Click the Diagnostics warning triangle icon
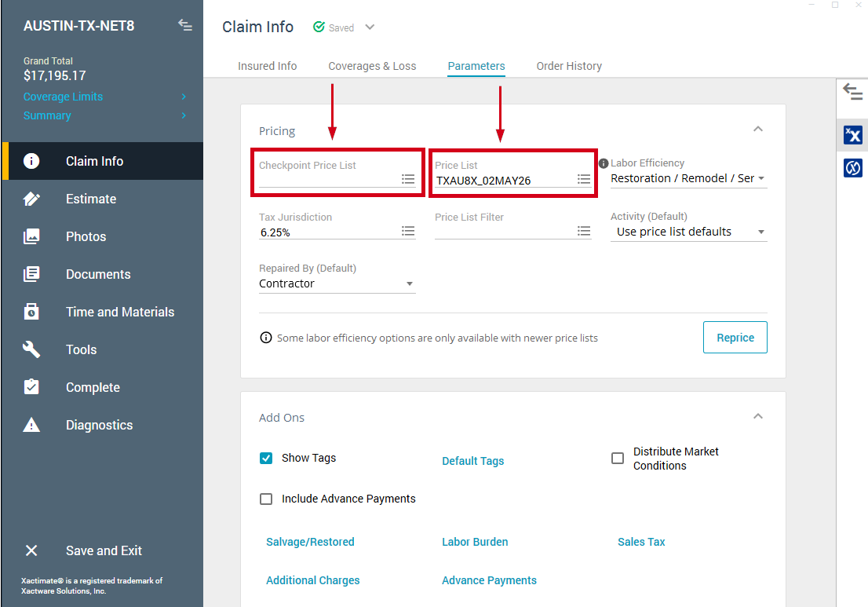 tap(31, 425)
